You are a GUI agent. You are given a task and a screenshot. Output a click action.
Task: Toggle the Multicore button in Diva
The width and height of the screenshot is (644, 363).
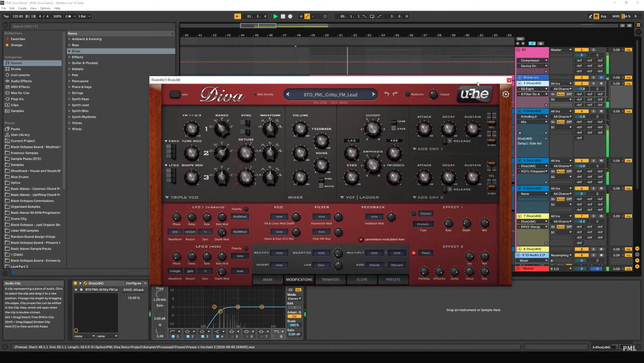(407, 94)
